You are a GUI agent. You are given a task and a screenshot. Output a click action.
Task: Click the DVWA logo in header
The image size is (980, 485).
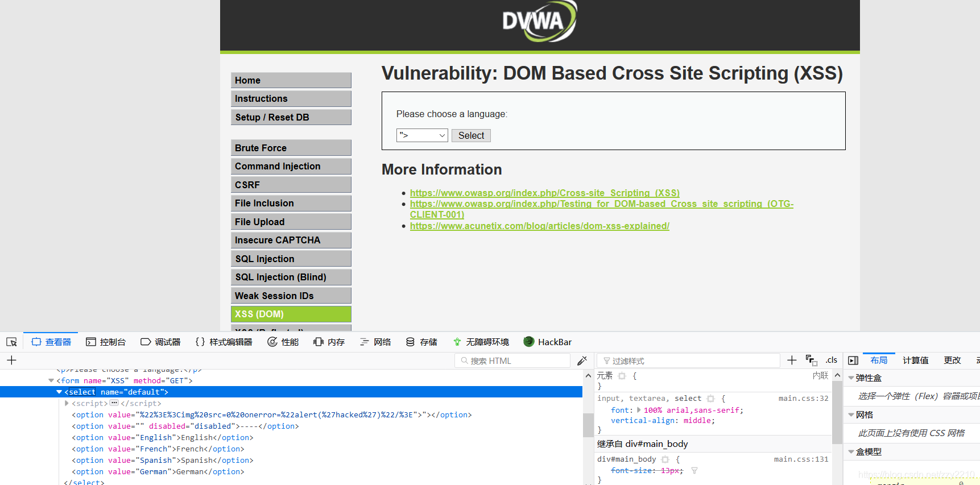(x=539, y=21)
